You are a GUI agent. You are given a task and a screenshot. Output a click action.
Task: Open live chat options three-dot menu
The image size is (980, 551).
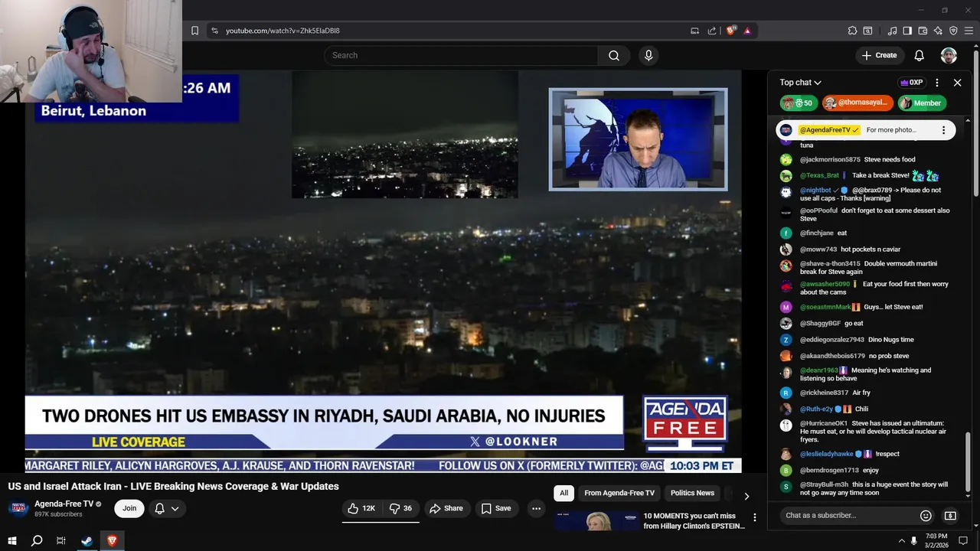click(x=937, y=83)
